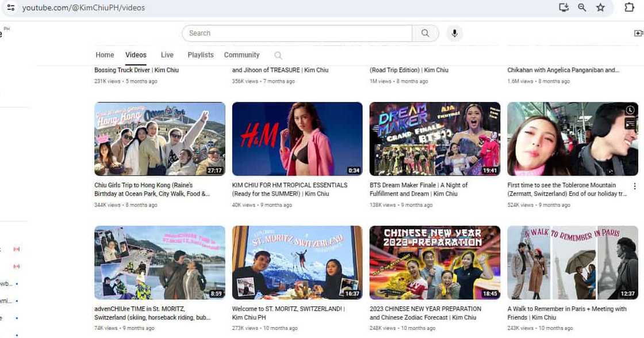The image size is (644, 338).
Task: Go to the Live tab
Action: (167, 55)
